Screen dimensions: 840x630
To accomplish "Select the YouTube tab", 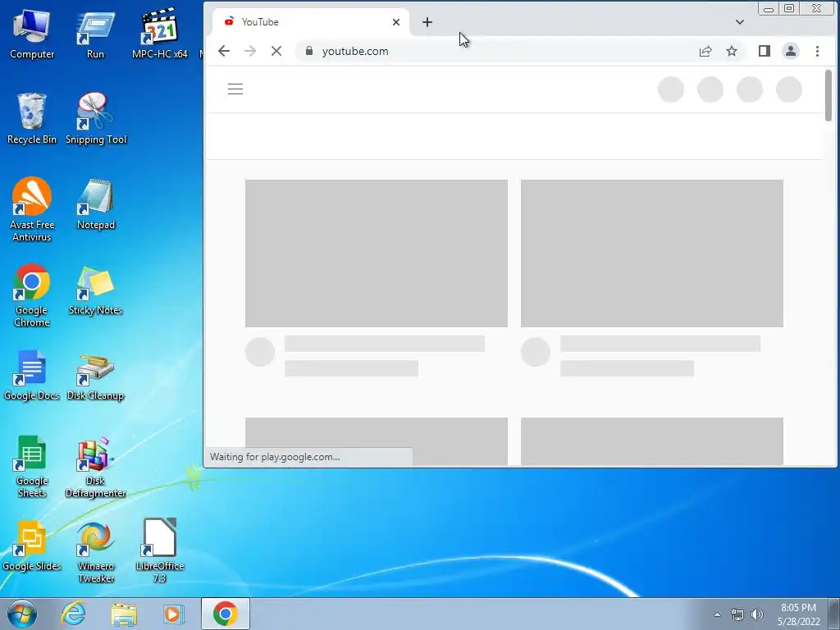I will pos(311,22).
